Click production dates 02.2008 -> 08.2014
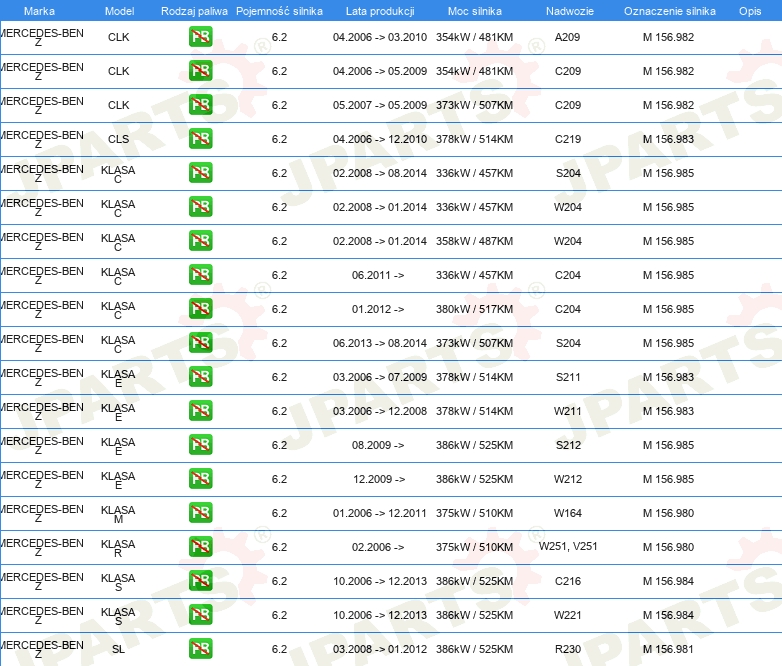Viewport: 782px width, 666px height. pos(380,173)
